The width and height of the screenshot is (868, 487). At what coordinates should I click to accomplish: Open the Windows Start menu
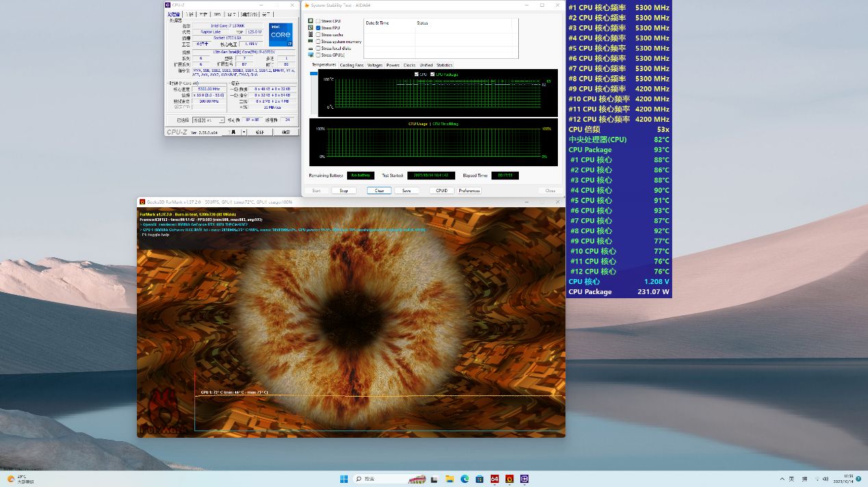(x=344, y=479)
